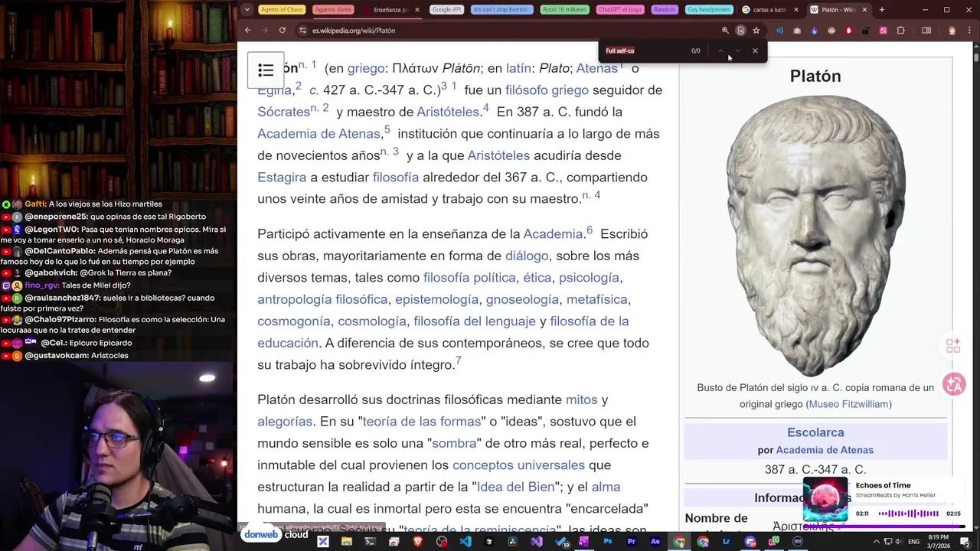
Task: Launch Photoshop from the taskbar
Action: [609, 542]
